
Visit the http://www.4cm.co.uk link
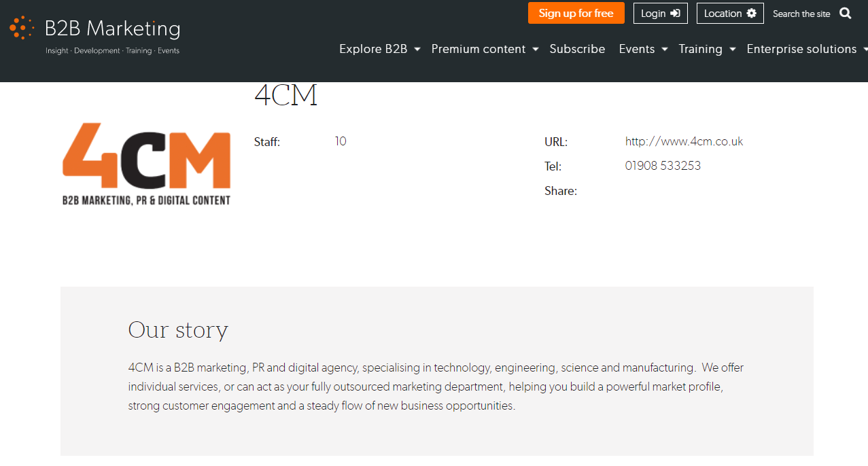(x=684, y=141)
